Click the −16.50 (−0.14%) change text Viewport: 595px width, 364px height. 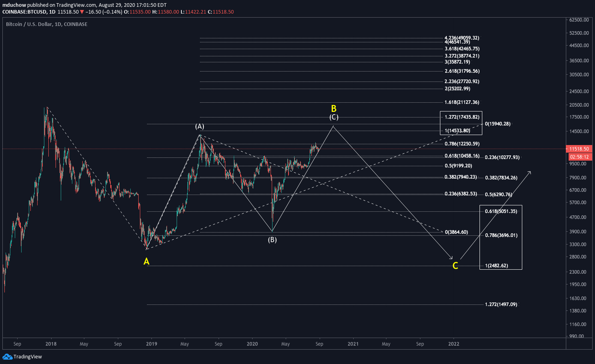click(x=104, y=12)
